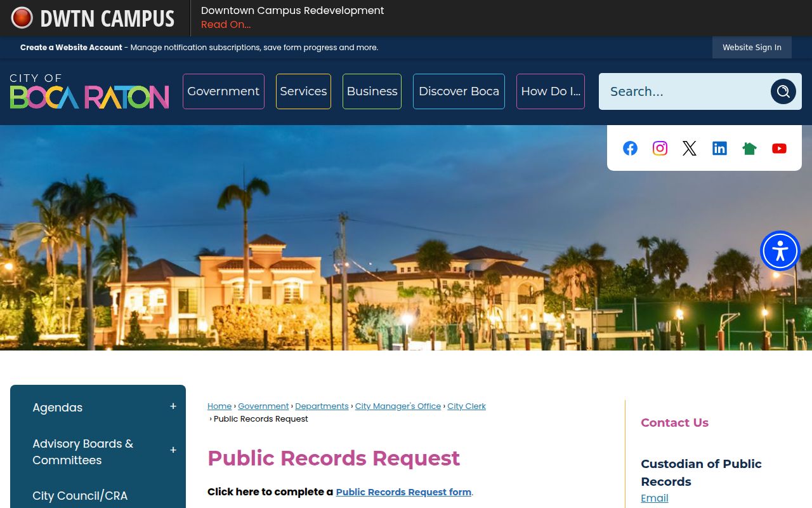Open the accessibility widget icon
This screenshot has width=812, height=508.
point(780,251)
